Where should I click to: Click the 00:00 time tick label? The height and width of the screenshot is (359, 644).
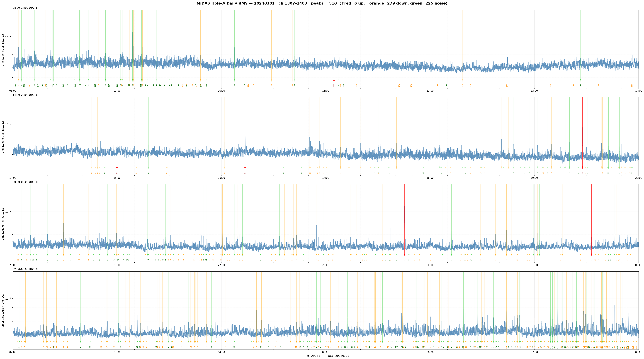pos(430,265)
